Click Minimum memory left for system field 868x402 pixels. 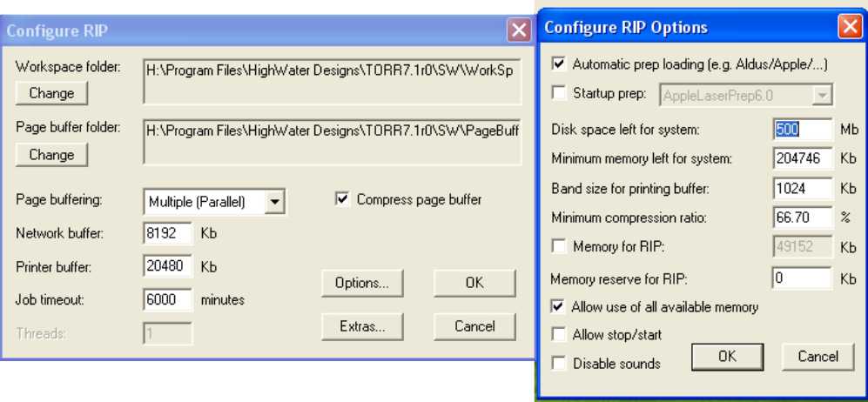pos(803,158)
